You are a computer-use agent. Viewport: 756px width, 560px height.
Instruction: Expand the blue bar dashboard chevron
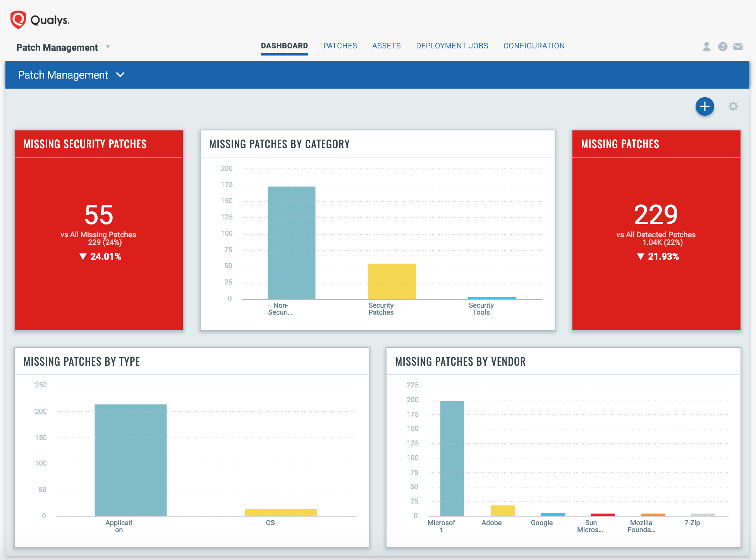120,75
